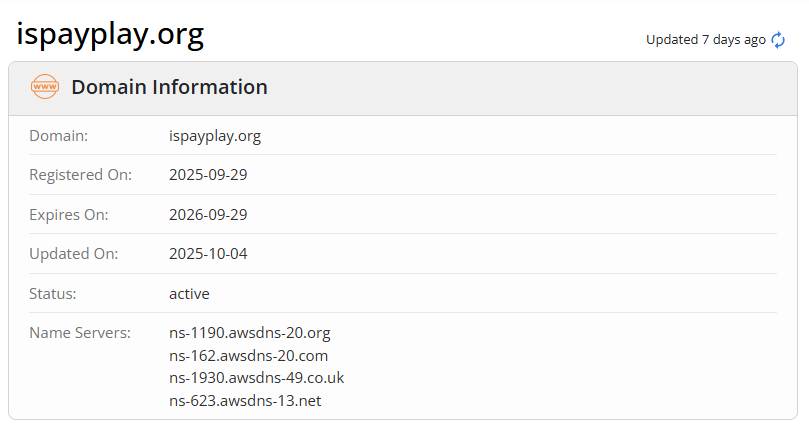Click the 'Registered On:' label
The width and height of the screenshot is (809, 436).
(x=80, y=175)
